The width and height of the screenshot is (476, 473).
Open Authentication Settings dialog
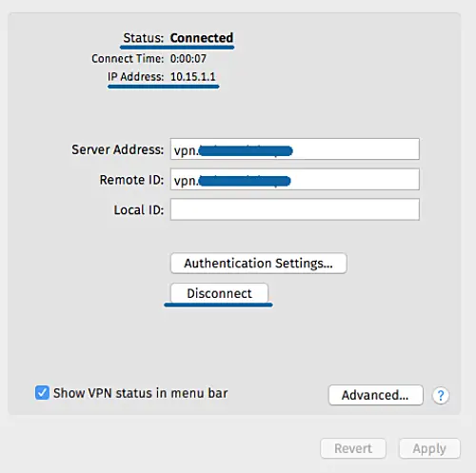click(259, 263)
